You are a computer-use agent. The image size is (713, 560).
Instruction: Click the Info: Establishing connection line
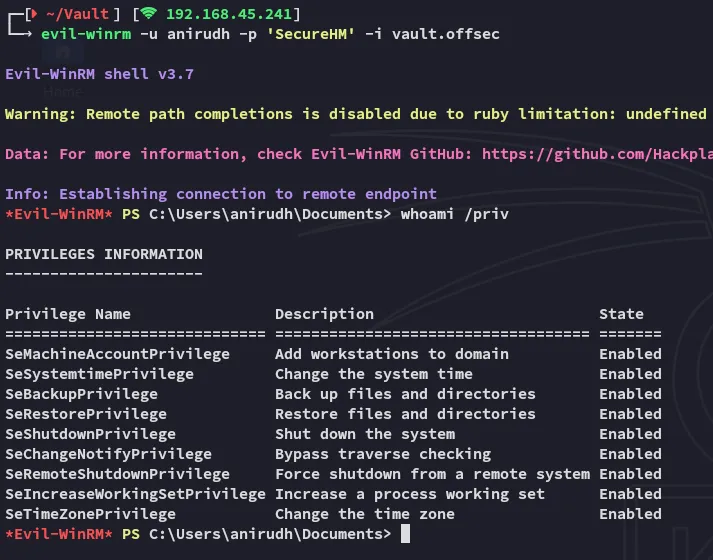tap(221, 194)
